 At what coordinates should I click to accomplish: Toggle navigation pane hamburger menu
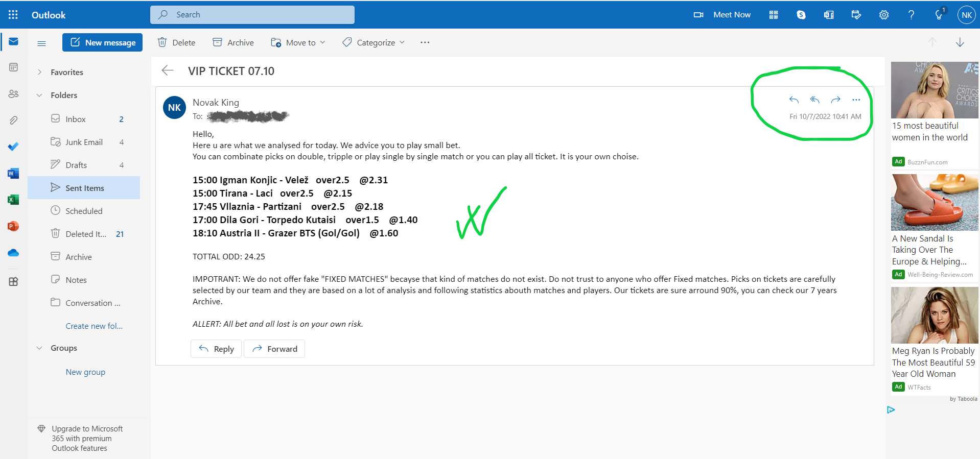[x=42, y=43]
